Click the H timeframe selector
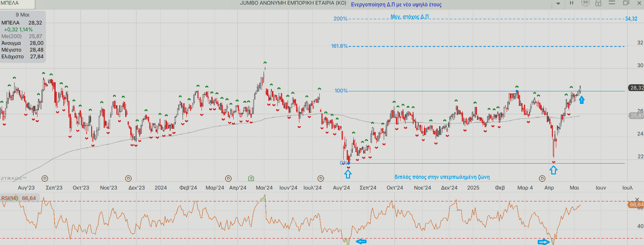Image resolution: width=644 pixels, height=245 pixels. click(571, 3)
